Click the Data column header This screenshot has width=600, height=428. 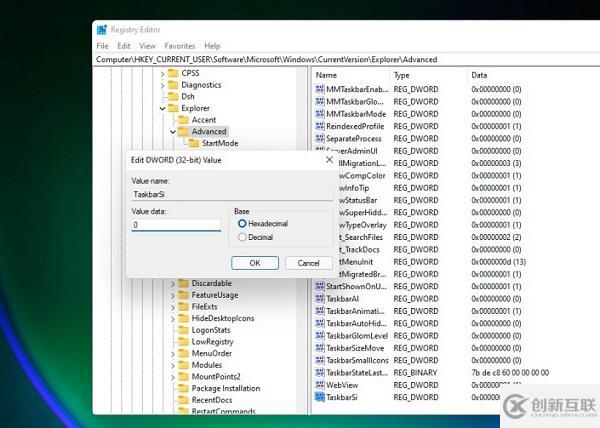(479, 75)
